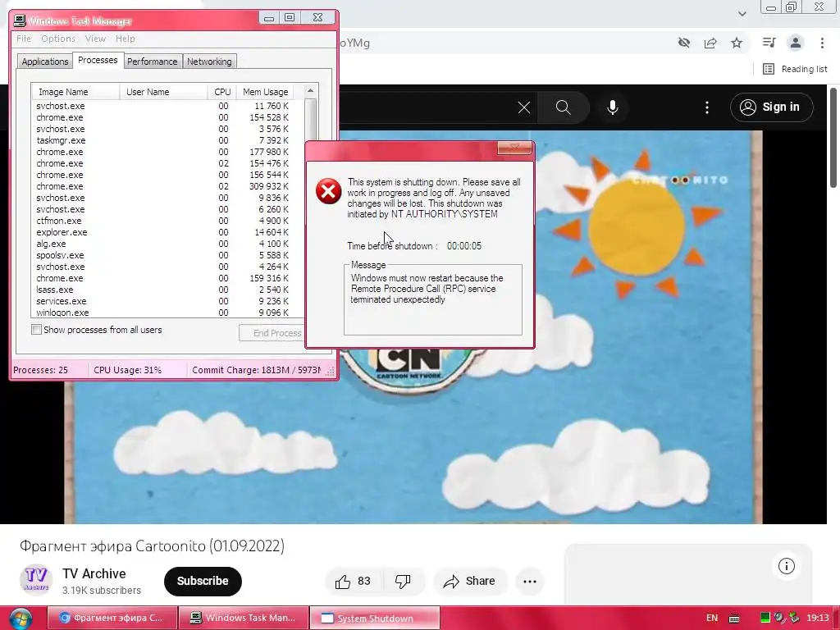Sort processes by Image Name column
Screen dimensions: 840x630
(x=75, y=92)
